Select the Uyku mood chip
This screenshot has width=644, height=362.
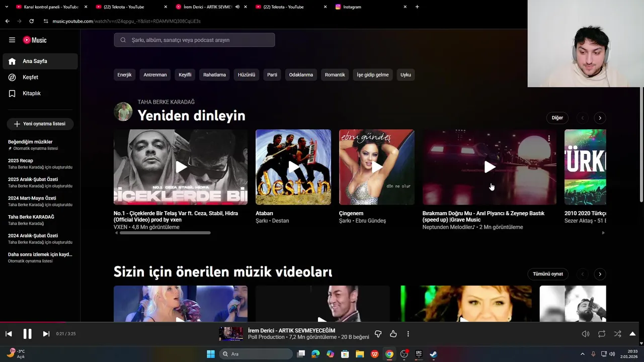(x=406, y=74)
